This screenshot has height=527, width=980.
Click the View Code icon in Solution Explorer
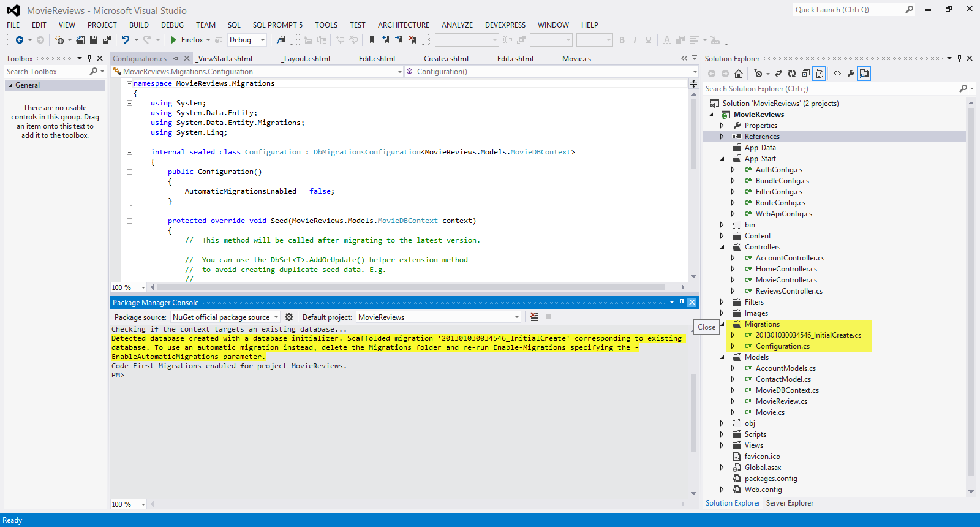click(837, 74)
